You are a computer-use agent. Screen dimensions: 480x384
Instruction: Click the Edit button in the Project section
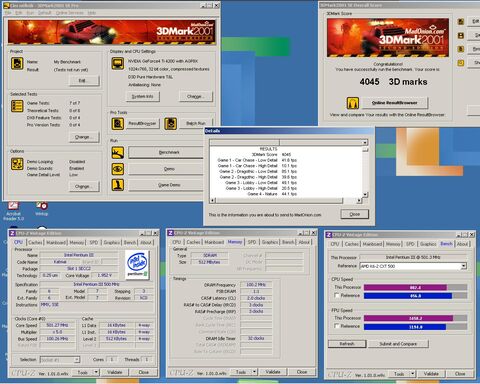pyautogui.click(x=84, y=81)
